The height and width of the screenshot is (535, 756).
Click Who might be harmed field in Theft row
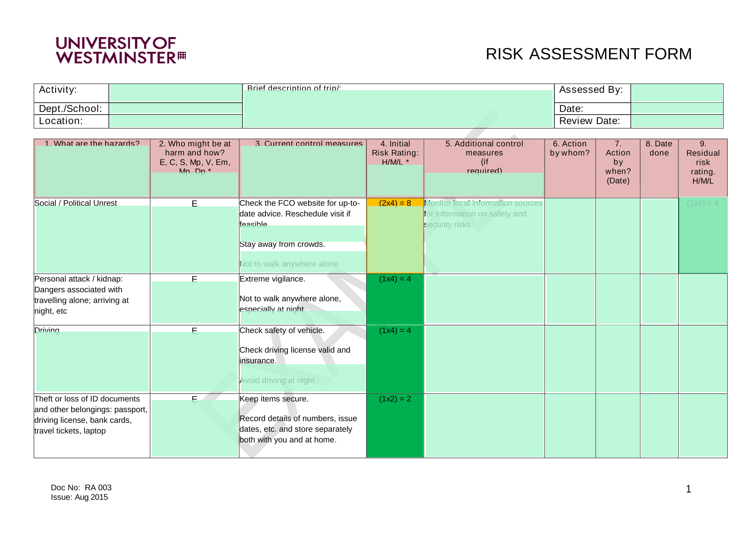195,428
